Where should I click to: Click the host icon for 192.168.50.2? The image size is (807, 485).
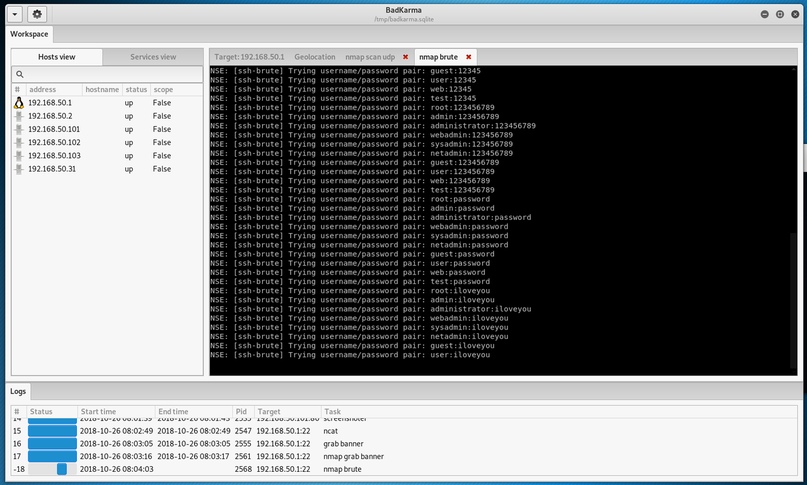pyautogui.click(x=18, y=116)
